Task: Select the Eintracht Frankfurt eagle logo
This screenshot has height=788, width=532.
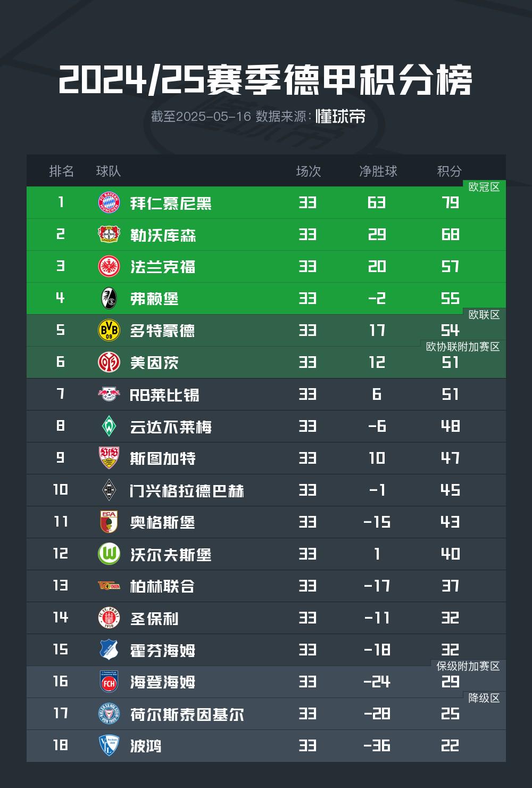Action: [109, 266]
